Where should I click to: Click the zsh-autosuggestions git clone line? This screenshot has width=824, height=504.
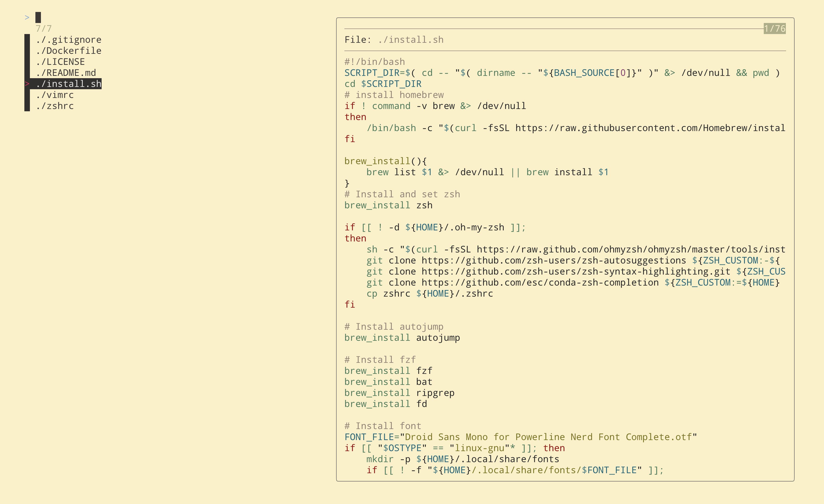point(573,261)
